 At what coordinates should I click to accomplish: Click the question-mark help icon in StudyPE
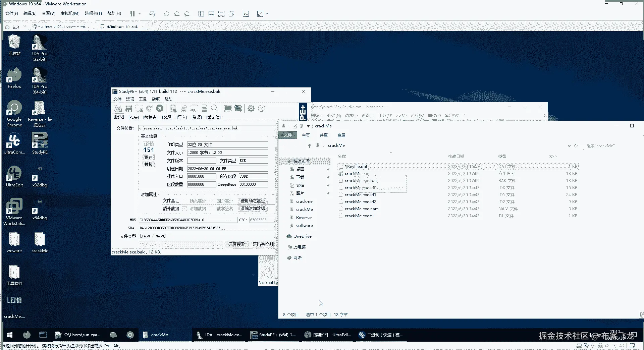coord(262,108)
